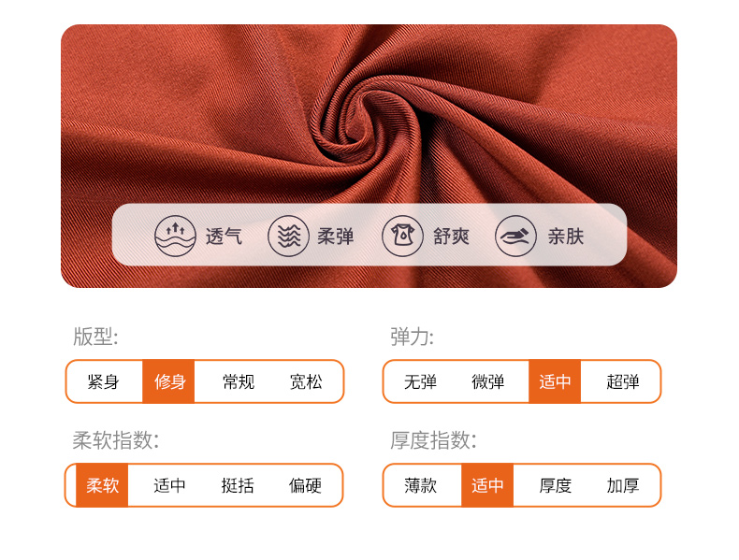Viewport: 739px width, 560px height.
Task: Click the breathable (透气) icon
Action: (175, 236)
